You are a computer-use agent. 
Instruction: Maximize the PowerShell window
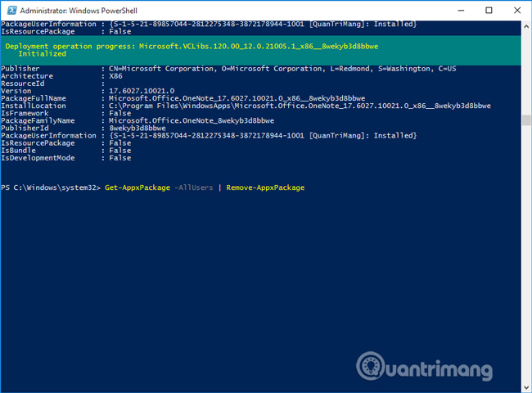tap(489, 11)
